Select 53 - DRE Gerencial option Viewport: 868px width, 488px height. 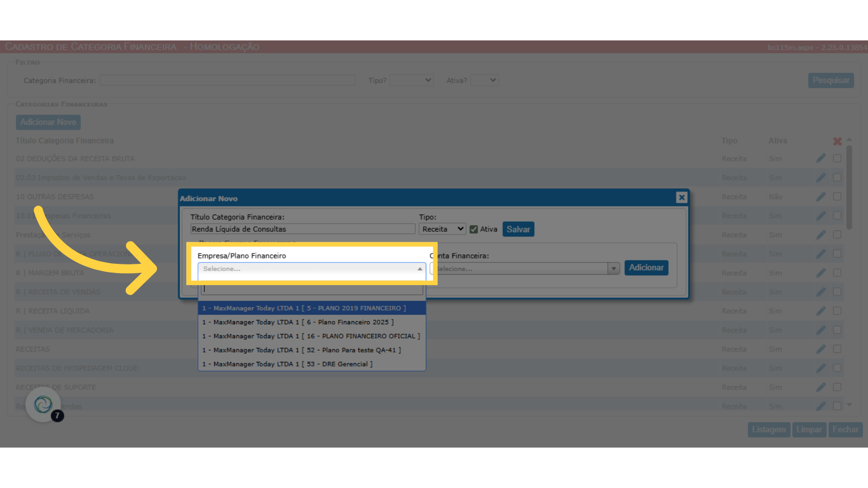click(x=312, y=364)
